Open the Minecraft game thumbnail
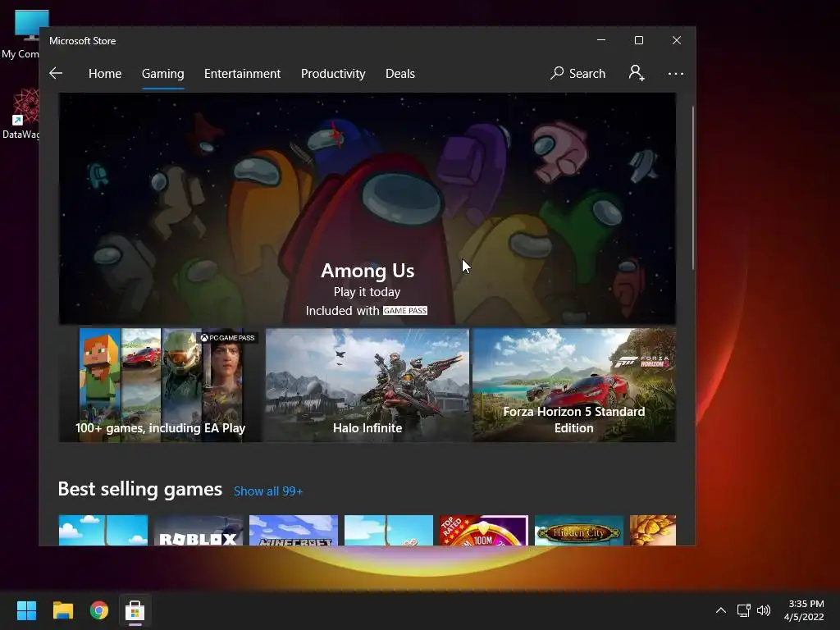Viewport: 840px width, 630px height. point(294,531)
